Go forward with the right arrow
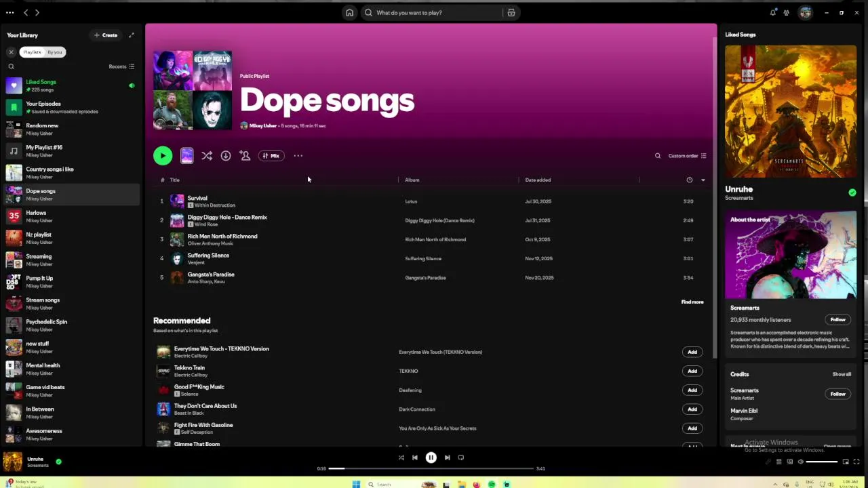868x488 pixels. pyautogui.click(x=37, y=12)
